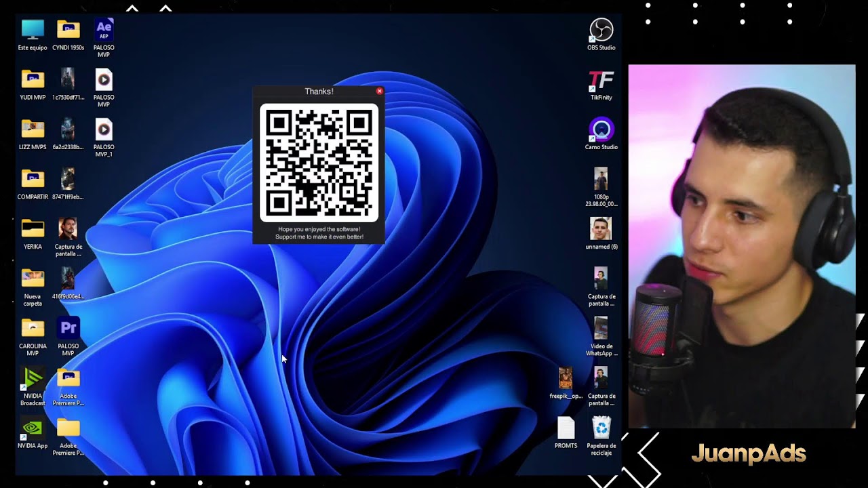Select the plain yellow Adobe Premiere folder
The height and width of the screenshot is (488, 868).
(x=68, y=436)
